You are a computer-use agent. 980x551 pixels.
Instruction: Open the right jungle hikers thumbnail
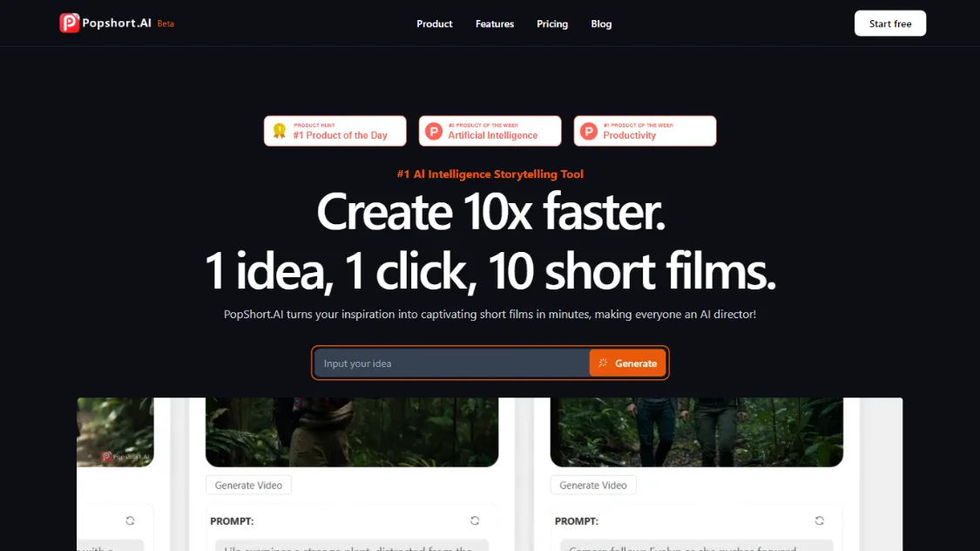tap(696, 432)
